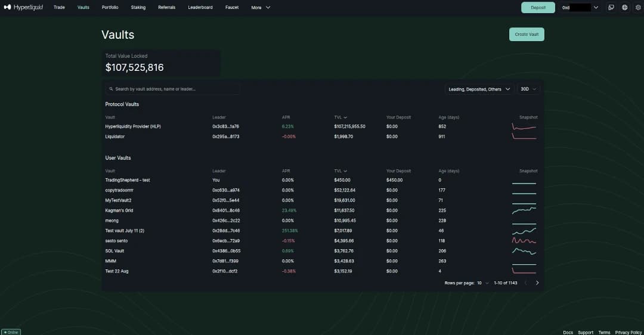Click the User Vaults Age (days) header

click(x=448, y=171)
